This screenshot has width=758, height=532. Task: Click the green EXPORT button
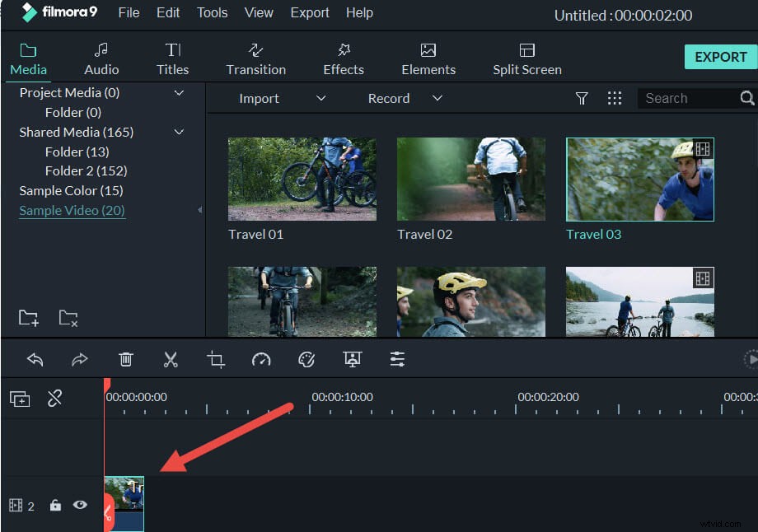720,57
